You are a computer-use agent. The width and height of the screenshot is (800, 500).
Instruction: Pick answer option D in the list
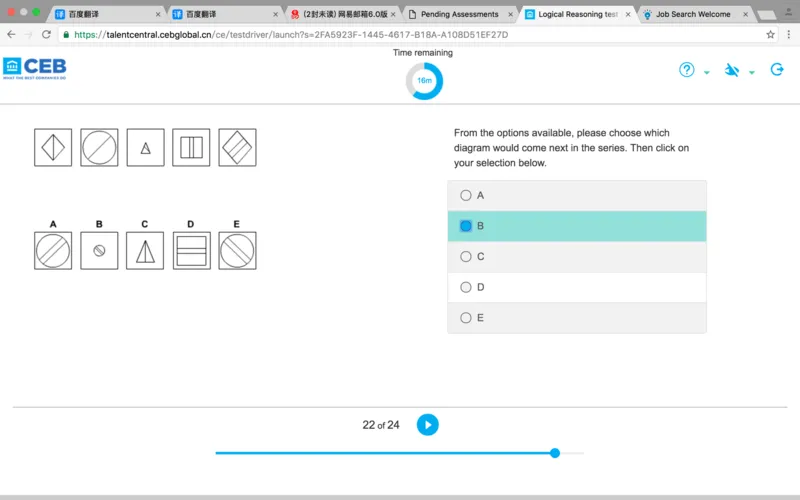466,287
